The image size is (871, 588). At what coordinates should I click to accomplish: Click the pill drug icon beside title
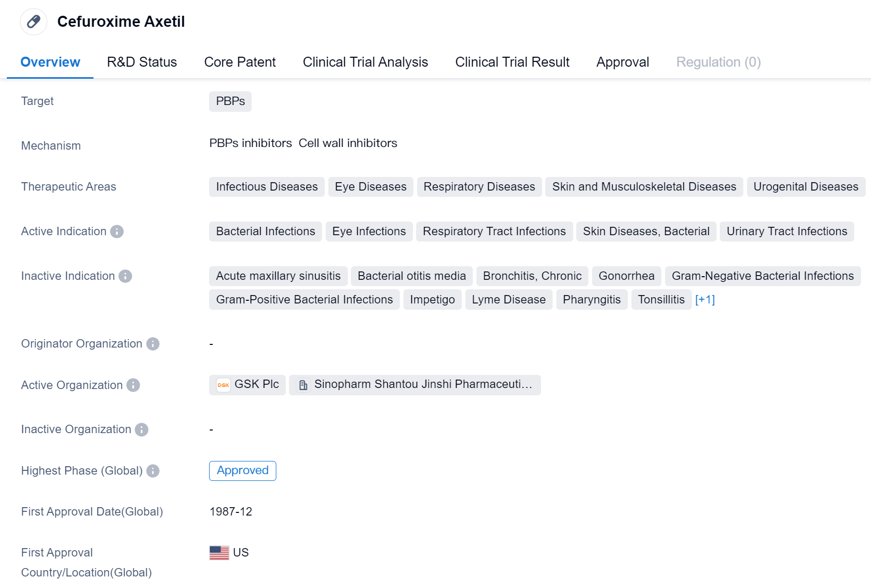click(34, 22)
